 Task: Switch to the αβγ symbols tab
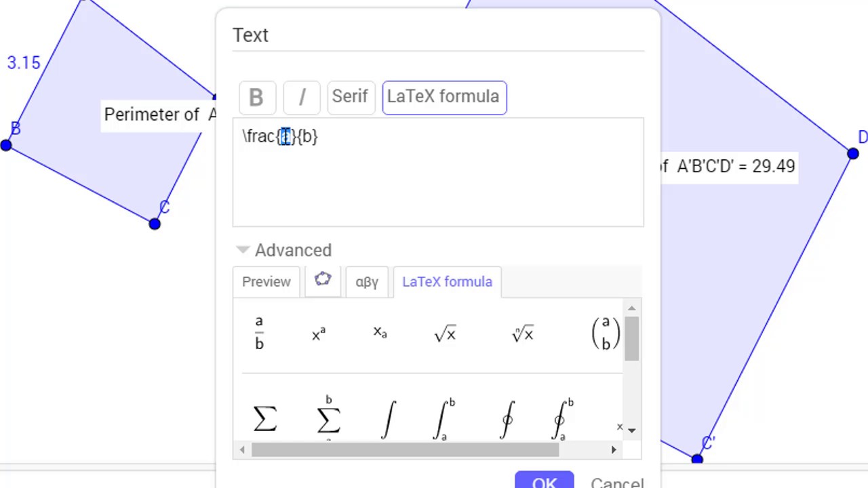click(367, 282)
